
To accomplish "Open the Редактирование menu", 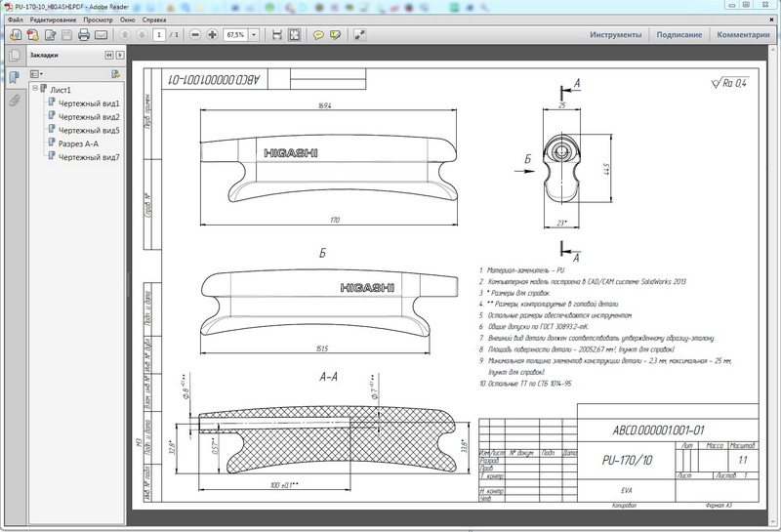I will (54, 20).
